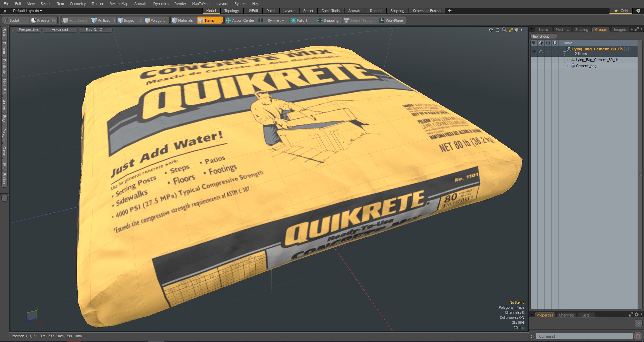Click the New Group button
The width and height of the screenshot is (644, 342).
point(543,36)
